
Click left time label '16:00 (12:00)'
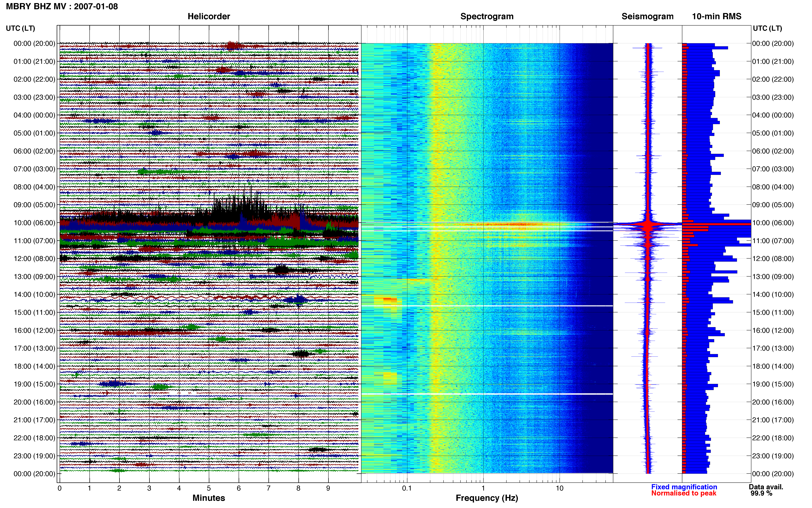(34, 330)
